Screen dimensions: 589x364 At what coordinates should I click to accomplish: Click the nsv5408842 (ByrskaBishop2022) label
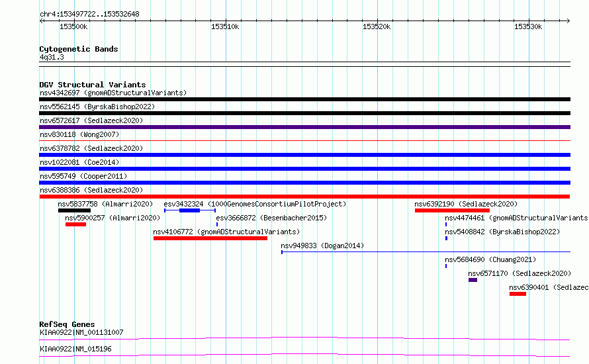[502, 232]
